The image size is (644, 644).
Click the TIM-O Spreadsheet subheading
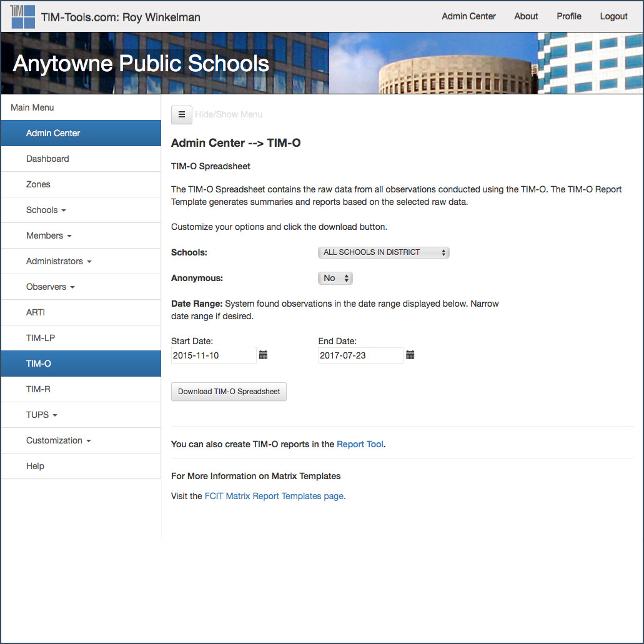(x=211, y=166)
